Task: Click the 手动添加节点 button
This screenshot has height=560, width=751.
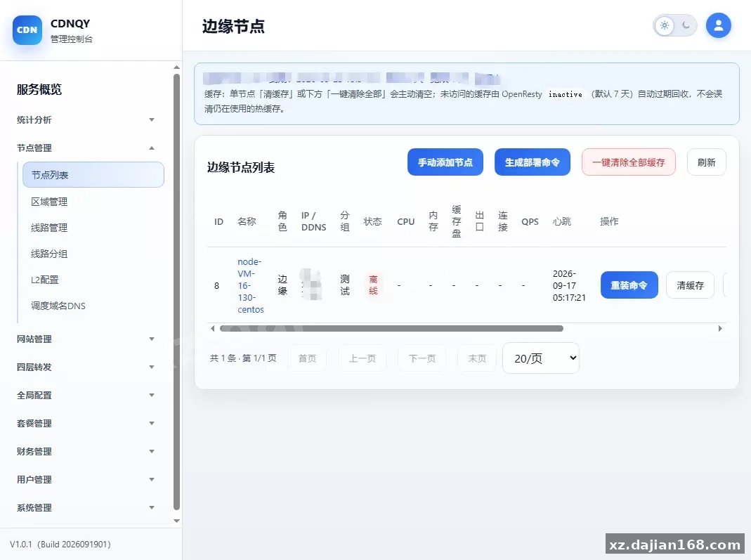Action: click(x=445, y=162)
